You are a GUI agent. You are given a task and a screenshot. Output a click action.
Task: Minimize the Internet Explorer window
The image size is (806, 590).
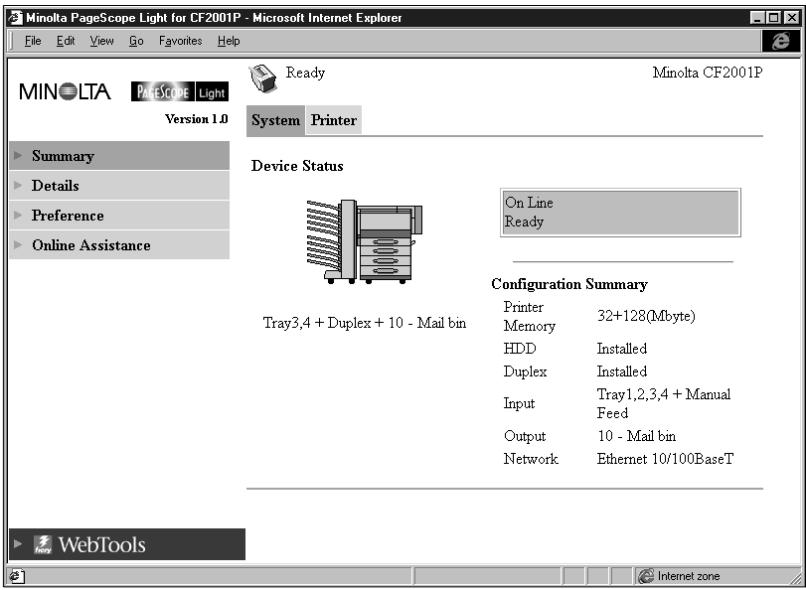pos(757,18)
